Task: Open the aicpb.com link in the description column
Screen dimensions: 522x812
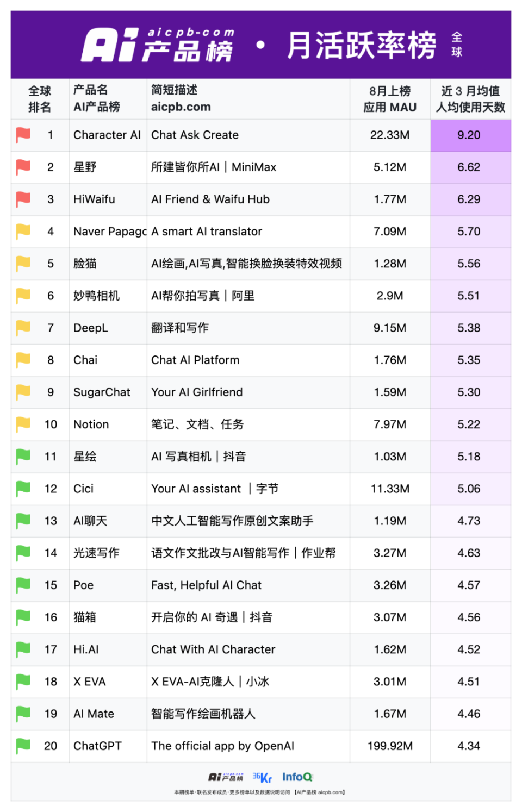Action: [x=181, y=107]
